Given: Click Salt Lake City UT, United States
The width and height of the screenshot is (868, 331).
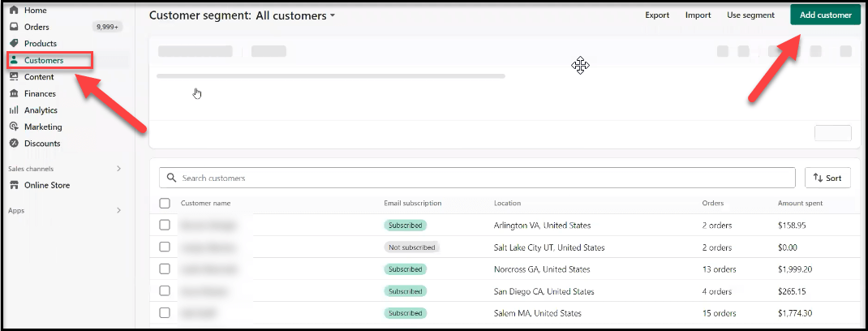Looking at the screenshot, I should pos(549,247).
